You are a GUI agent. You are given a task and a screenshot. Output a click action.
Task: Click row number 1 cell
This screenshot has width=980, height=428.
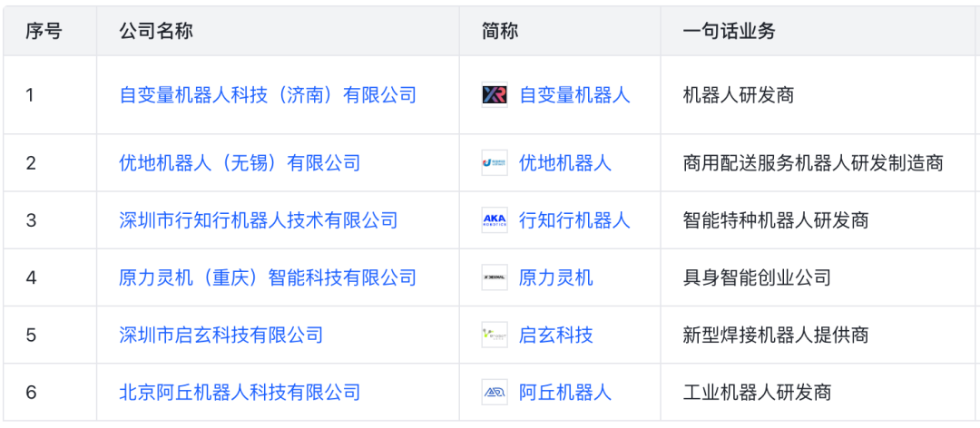pyautogui.click(x=50, y=95)
